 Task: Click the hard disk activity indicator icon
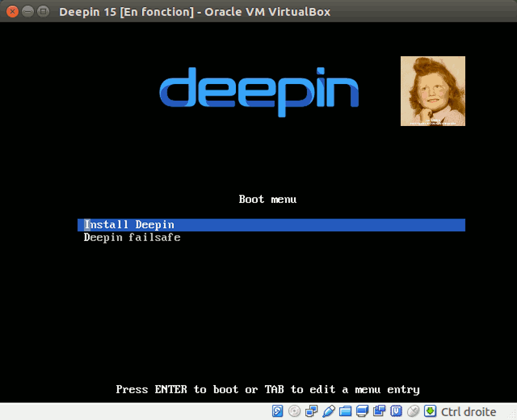coord(277,411)
